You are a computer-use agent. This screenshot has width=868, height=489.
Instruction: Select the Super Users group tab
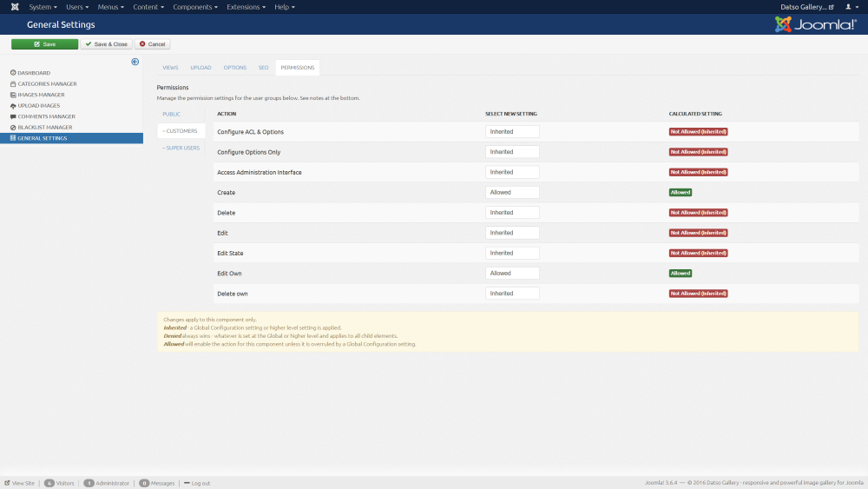click(181, 148)
